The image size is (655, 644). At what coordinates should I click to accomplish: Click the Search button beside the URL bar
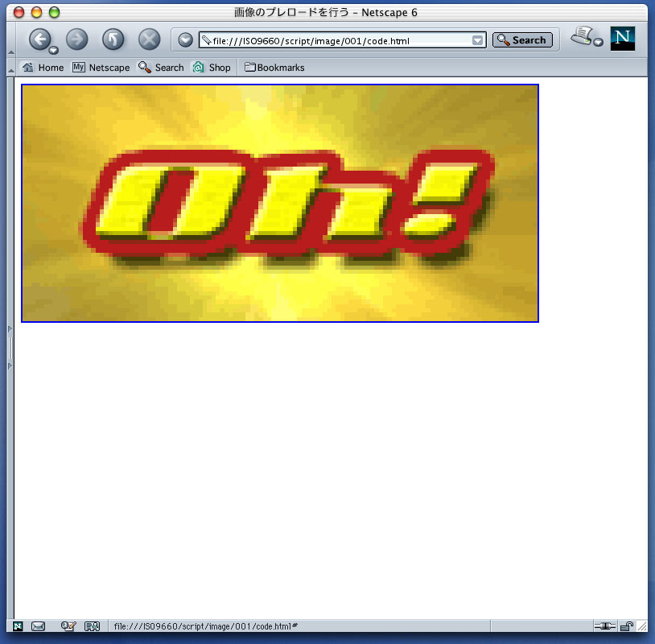[x=522, y=40]
